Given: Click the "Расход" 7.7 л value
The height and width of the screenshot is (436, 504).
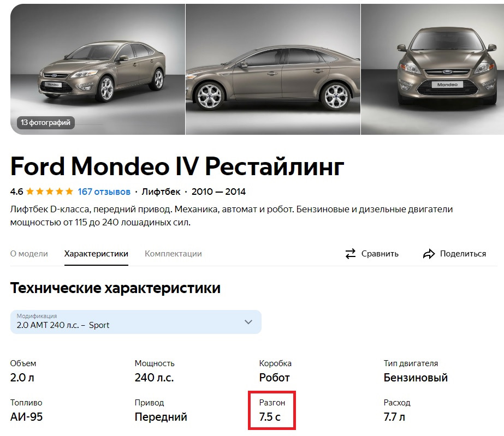Looking at the screenshot, I should (394, 417).
